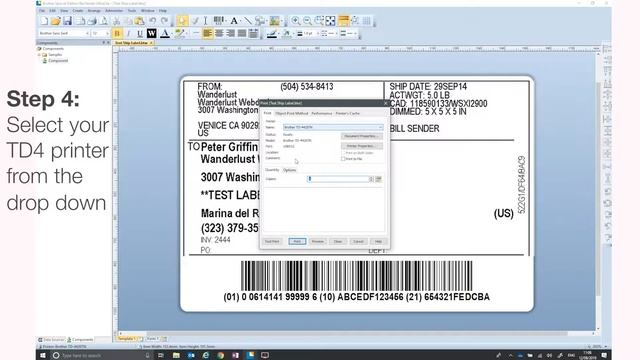The image size is (640, 360).
Task: Click the Printer Properties button
Action: pos(362,146)
